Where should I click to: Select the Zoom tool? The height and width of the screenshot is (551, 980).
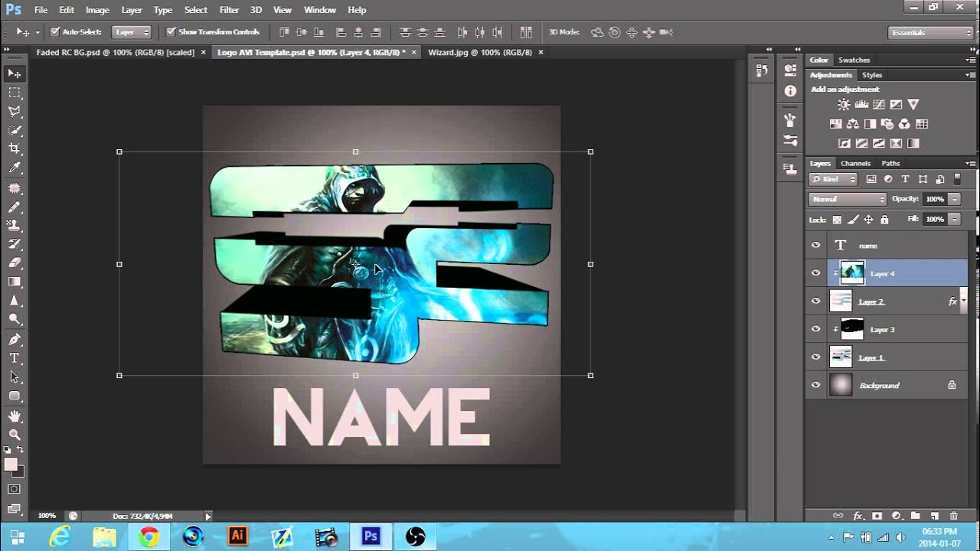15,435
